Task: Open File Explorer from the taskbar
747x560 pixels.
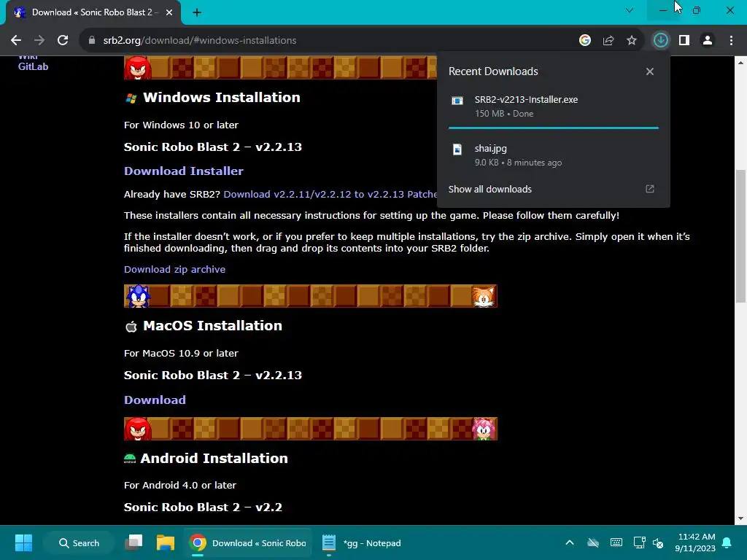Action: coord(166,542)
